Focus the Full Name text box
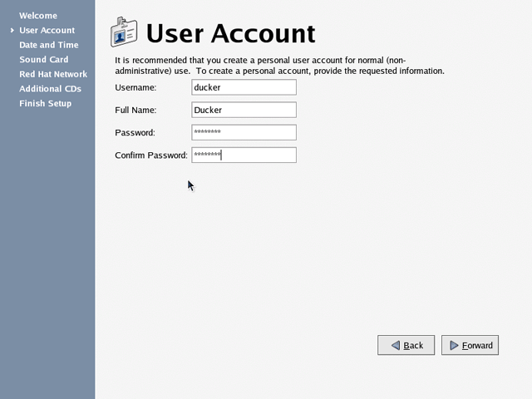 [x=244, y=110]
